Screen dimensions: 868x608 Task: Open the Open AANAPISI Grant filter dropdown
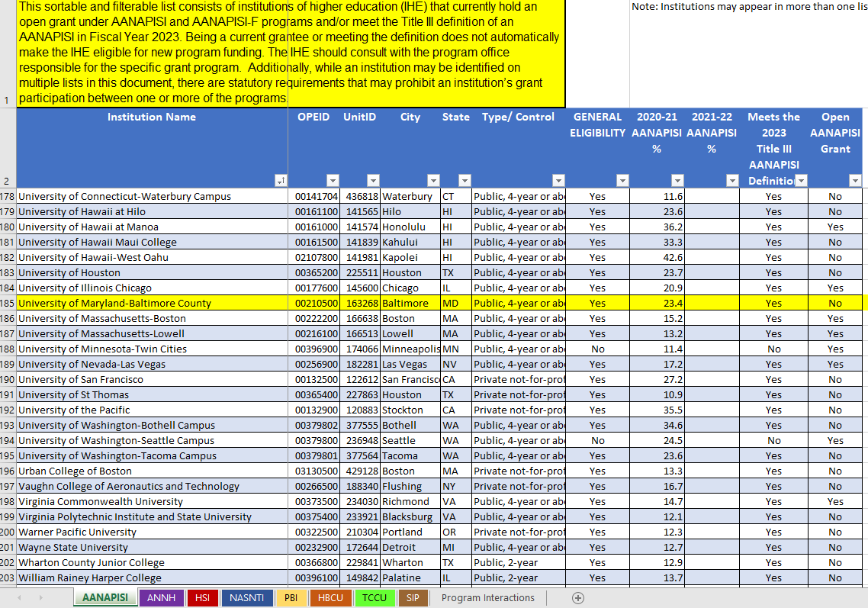pos(854,181)
